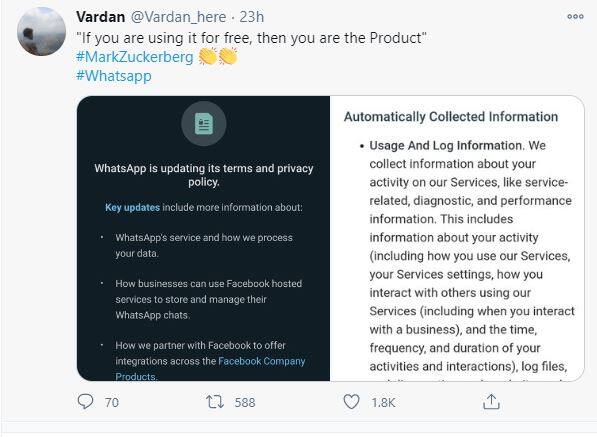Like the tweet with the heart icon

click(x=351, y=402)
